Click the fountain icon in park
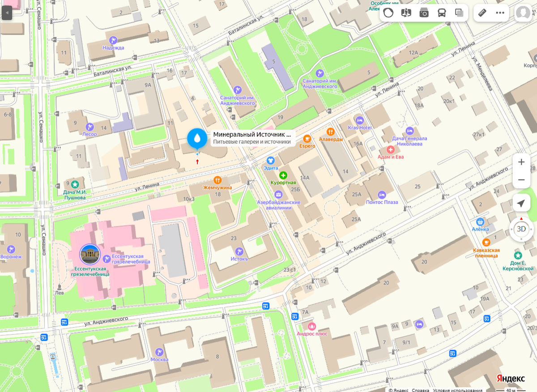The image size is (537, 392). [x=53, y=358]
